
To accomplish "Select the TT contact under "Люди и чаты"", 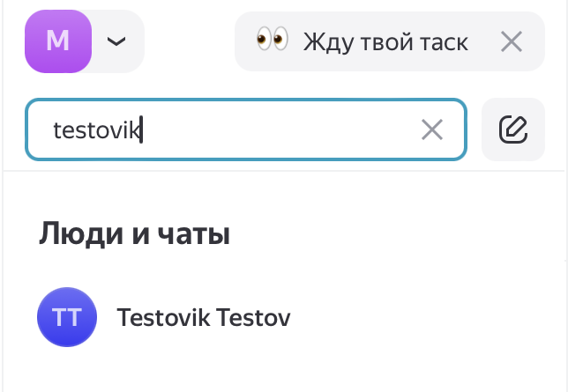I will click(x=67, y=317).
